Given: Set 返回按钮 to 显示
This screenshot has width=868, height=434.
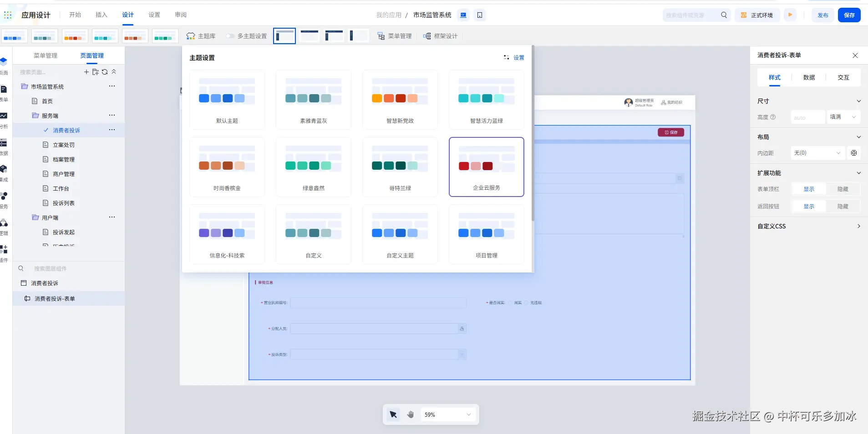Looking at the screenshot, I should pyautogui.click(x=809, y=207).
